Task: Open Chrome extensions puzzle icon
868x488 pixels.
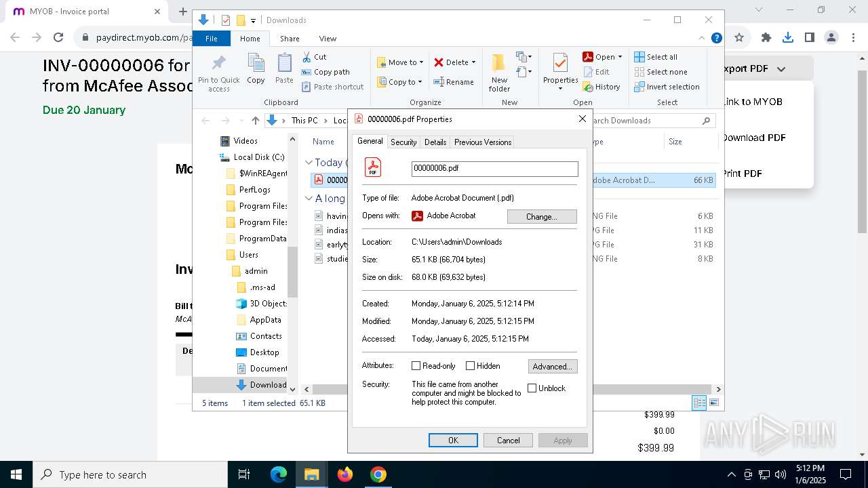Action: 766,38
